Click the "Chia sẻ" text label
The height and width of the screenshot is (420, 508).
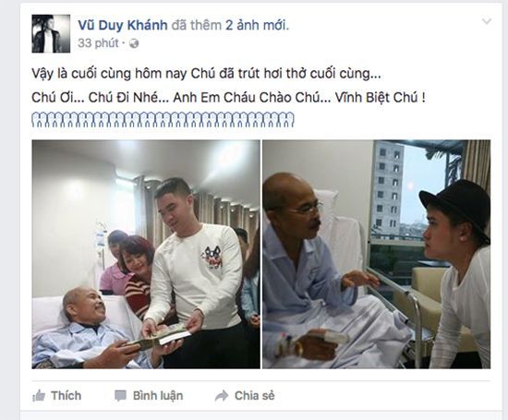(x=255, y=396)
